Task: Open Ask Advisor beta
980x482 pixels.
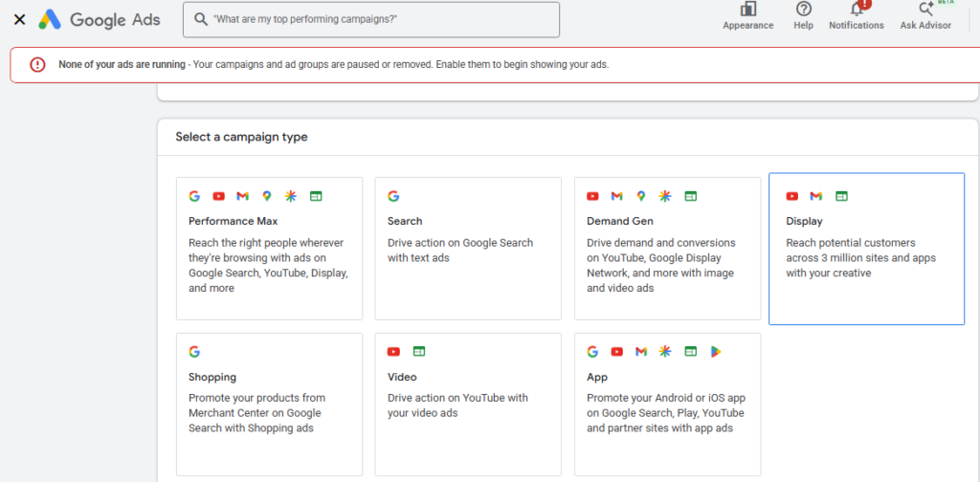Action: point(925,16)
